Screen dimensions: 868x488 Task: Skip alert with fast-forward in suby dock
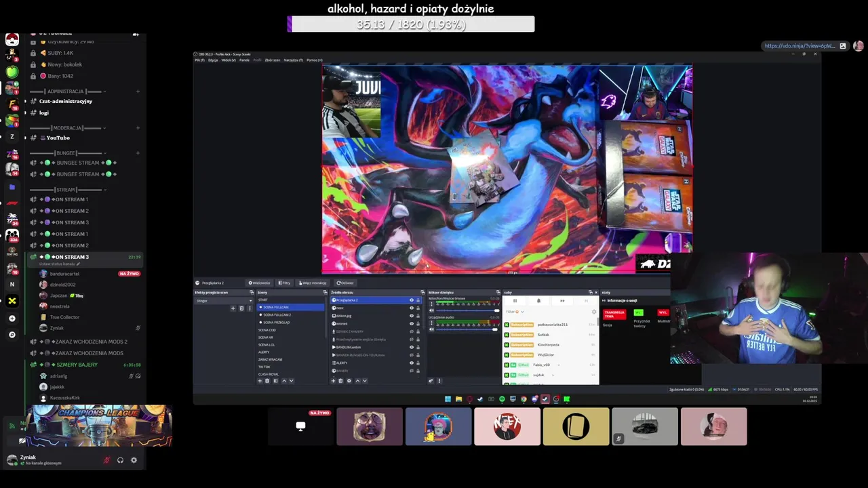(562, 301)
